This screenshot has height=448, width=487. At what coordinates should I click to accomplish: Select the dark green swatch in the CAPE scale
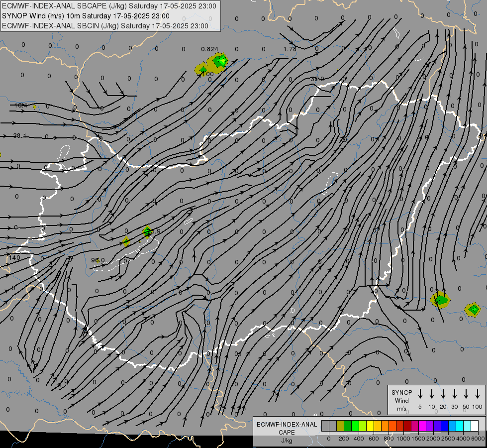click(348, 426)
